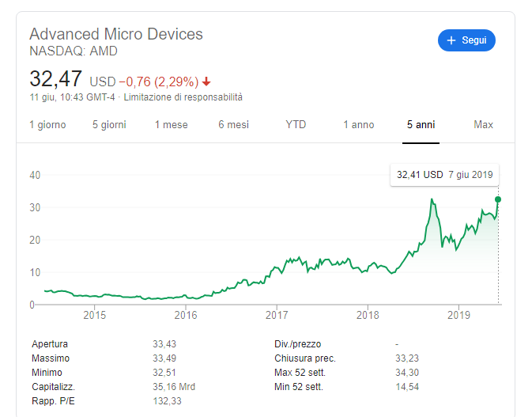Screen dimensions: 532x417
Task: Click the Capitalizz. value 35,16 Mrd
Action: [174, 387]
